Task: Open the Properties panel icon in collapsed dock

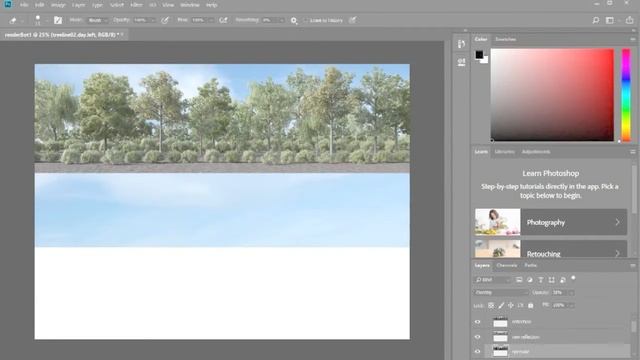Action: (x=461, y=62)
